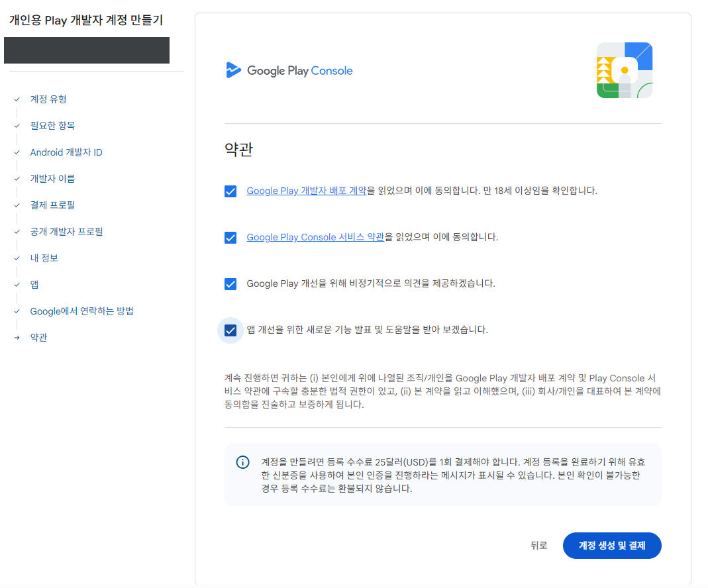Click the Google Play 개선을 위해 의견 제공 label

[371, 284]
